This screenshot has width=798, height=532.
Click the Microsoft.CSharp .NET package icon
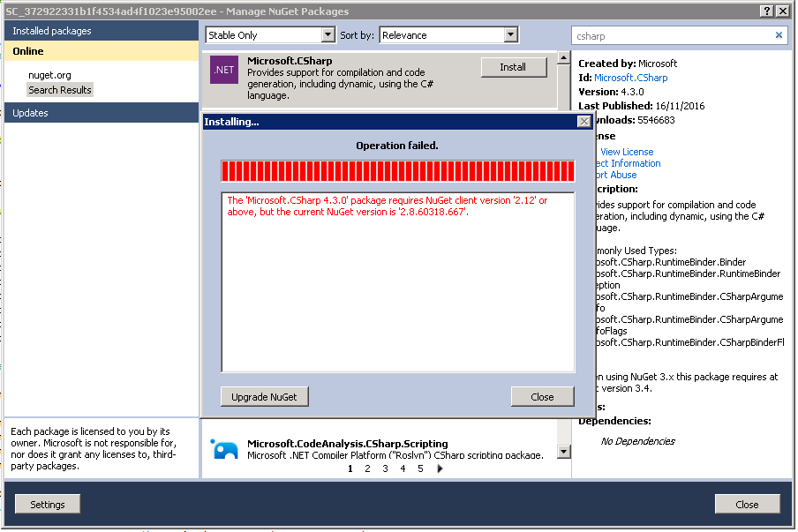[x=224, y=70]
